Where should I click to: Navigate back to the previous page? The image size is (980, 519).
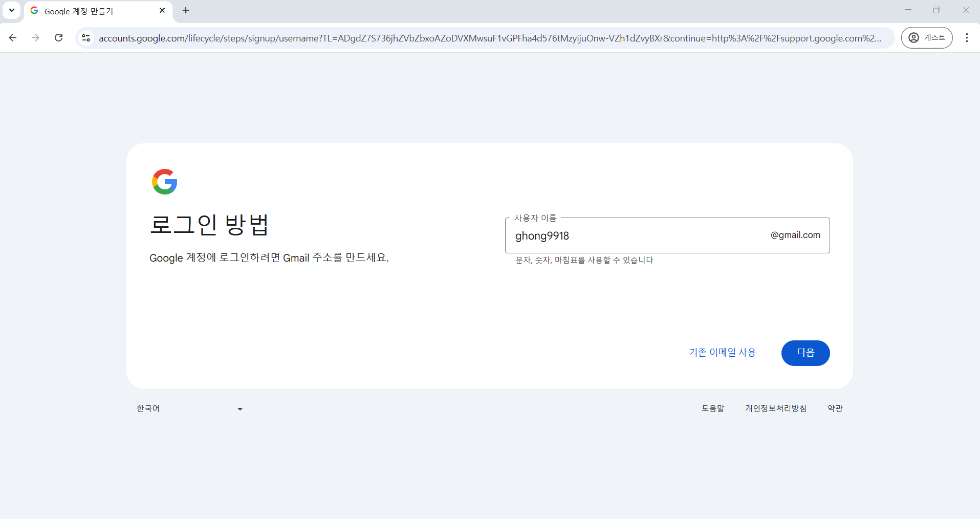pos(13,37)
